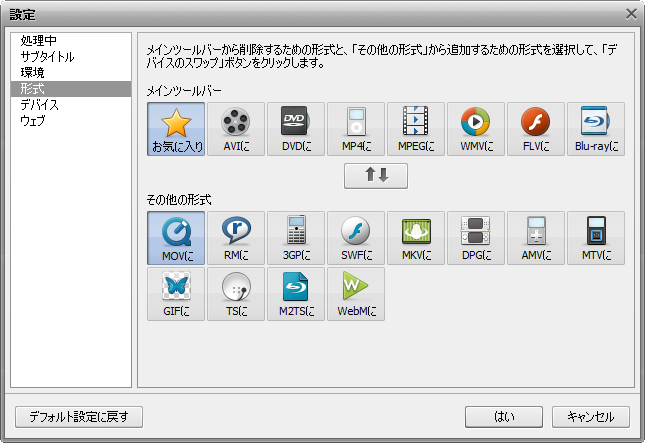Choose the WMVに media player icon
Image resolution: width=645 pixels, height=443 pixels.
tap(476, 129)
